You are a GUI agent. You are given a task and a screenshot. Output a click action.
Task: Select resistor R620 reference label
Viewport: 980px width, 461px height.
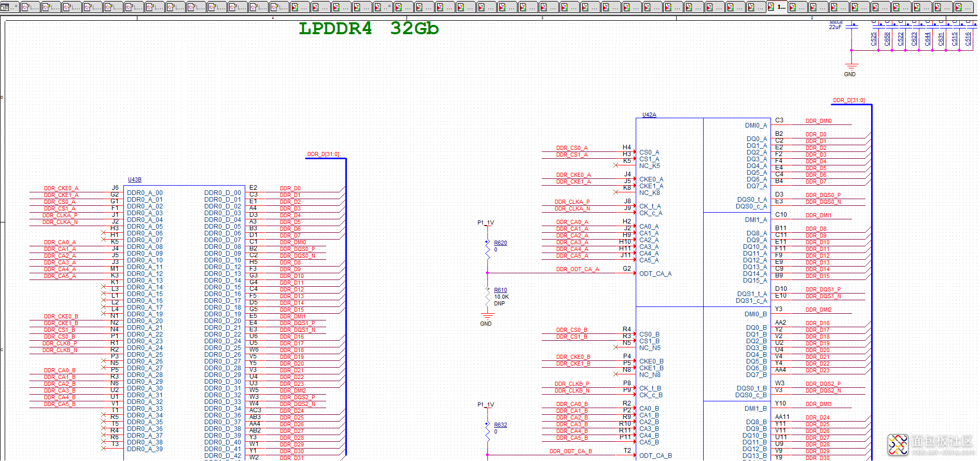tap(500, 243)
